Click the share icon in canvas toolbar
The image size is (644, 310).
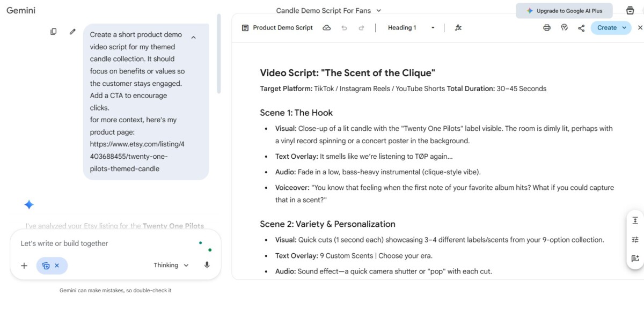(x=581, y=28)
